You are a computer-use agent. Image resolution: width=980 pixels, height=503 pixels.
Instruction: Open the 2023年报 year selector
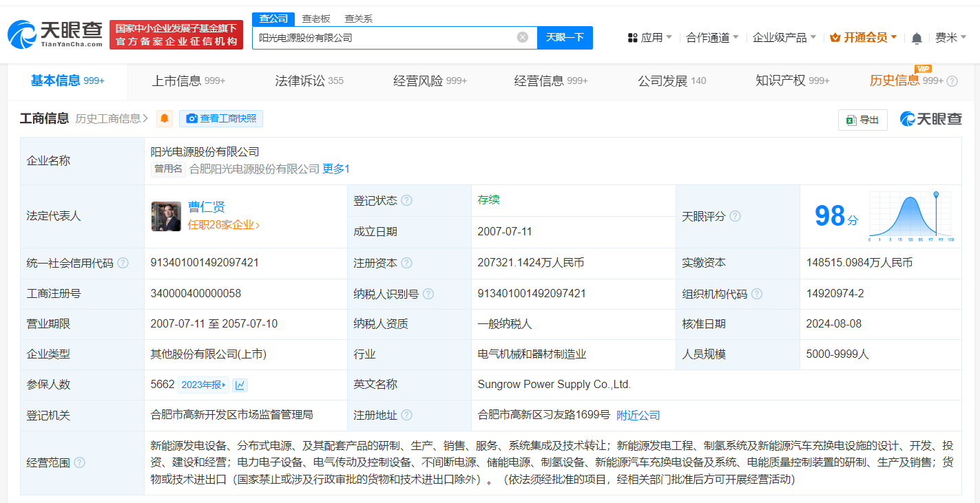pyautogui.click(x=203, y=385)
